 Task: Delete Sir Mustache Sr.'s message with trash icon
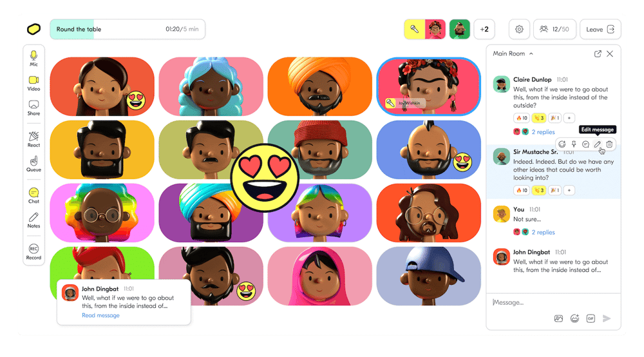coord(609,144)
